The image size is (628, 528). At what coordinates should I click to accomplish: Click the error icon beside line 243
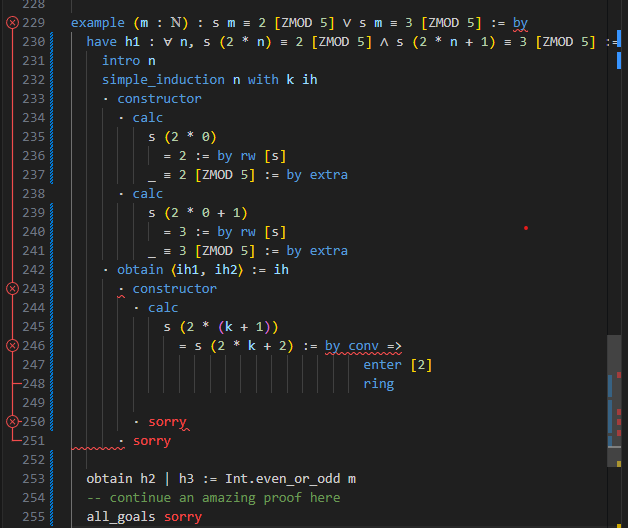pos(12,288)
